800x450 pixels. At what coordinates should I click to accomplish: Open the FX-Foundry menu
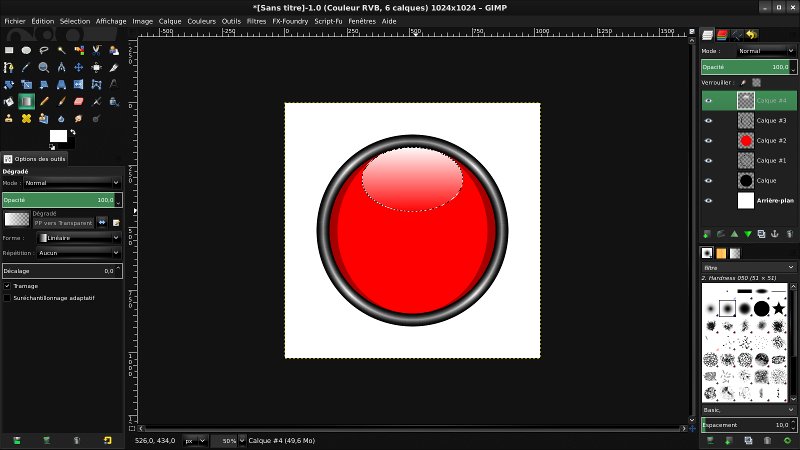click(290, 21)
